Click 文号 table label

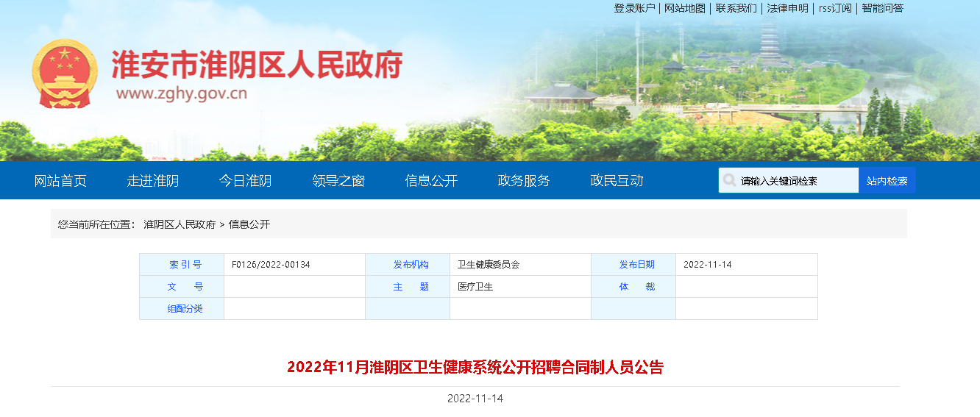pyautogui.click(x=185, y=287)
